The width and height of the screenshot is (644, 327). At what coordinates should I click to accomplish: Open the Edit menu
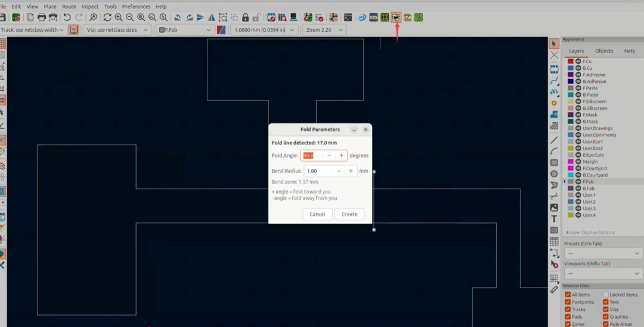pos(16,7)
